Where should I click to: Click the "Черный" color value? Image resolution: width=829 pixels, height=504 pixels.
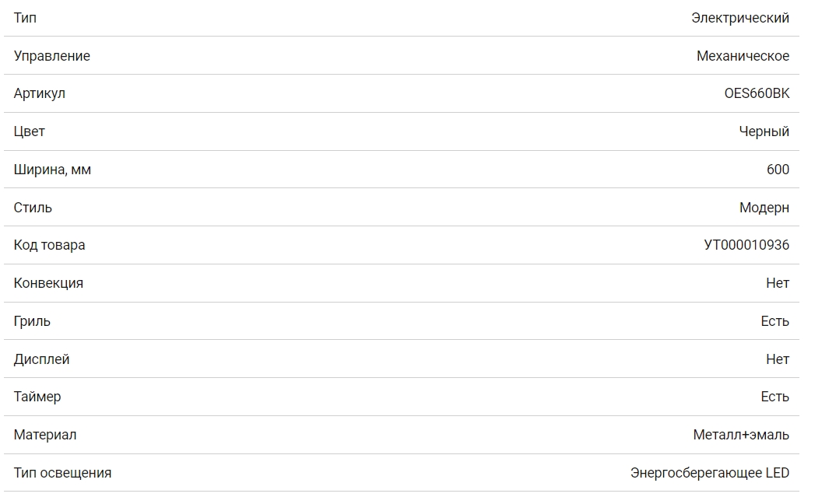point(764,131)
